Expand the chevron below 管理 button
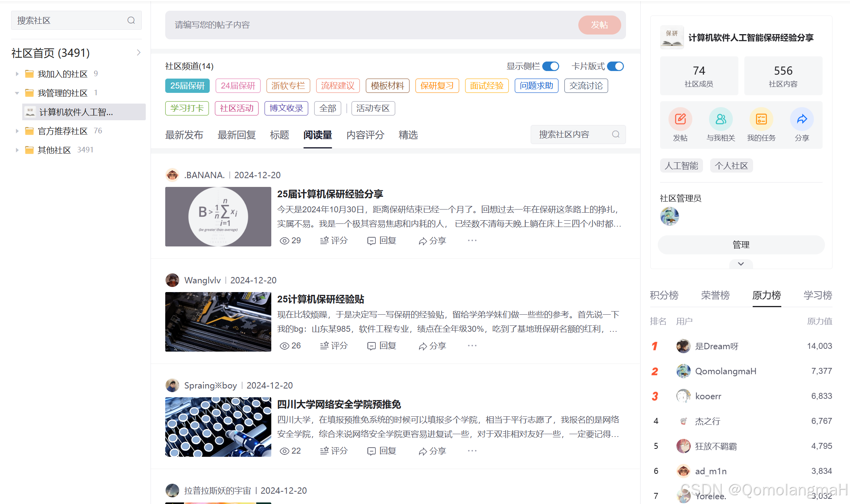Screen dimensions: 850x504 [x=740, y=264]
